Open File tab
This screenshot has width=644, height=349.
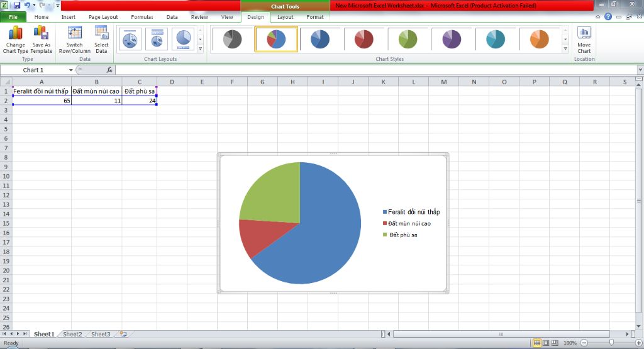13,17
